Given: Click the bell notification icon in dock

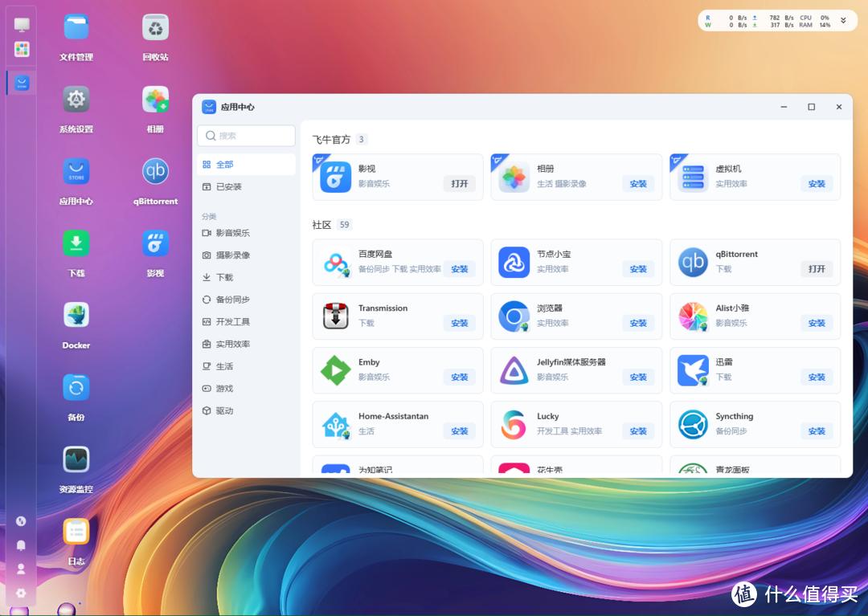Looking at the screenshot, I should (x=21, y=545).
